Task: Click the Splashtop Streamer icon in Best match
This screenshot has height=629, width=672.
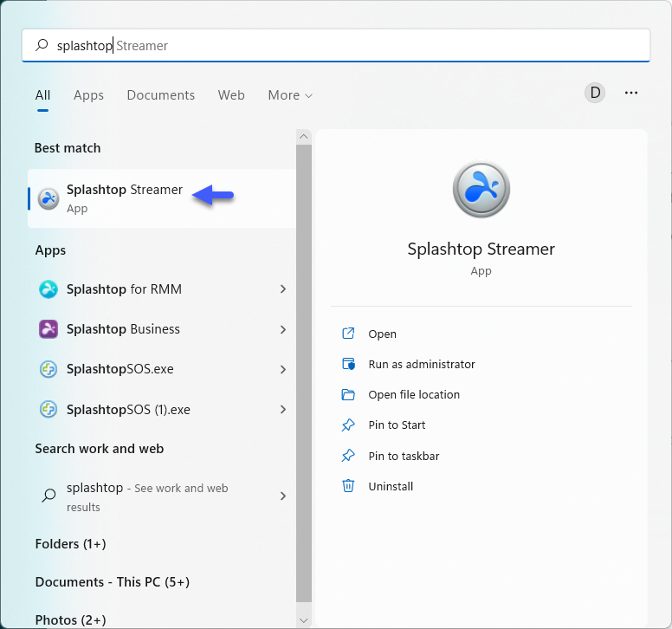Action: pos(48,198)
